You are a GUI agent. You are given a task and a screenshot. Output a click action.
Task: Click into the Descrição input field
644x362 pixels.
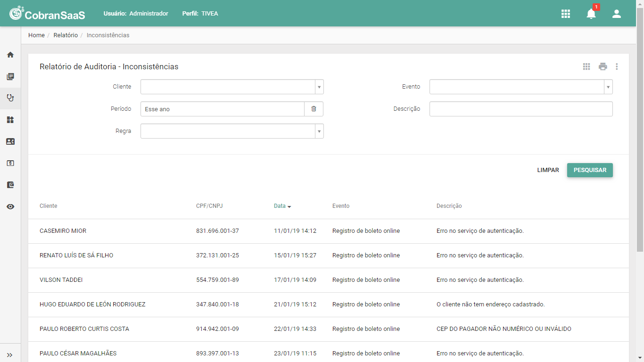(x=521, y=109)
